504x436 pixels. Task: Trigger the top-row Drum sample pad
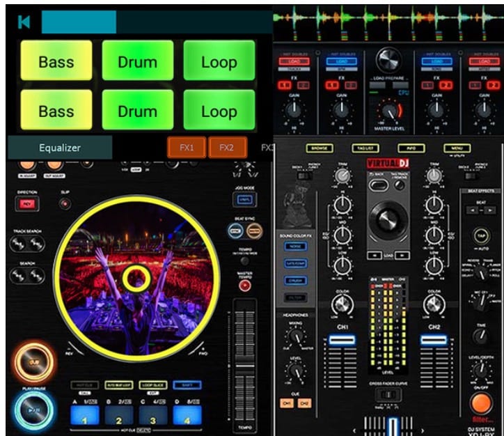tap(138, 61)
